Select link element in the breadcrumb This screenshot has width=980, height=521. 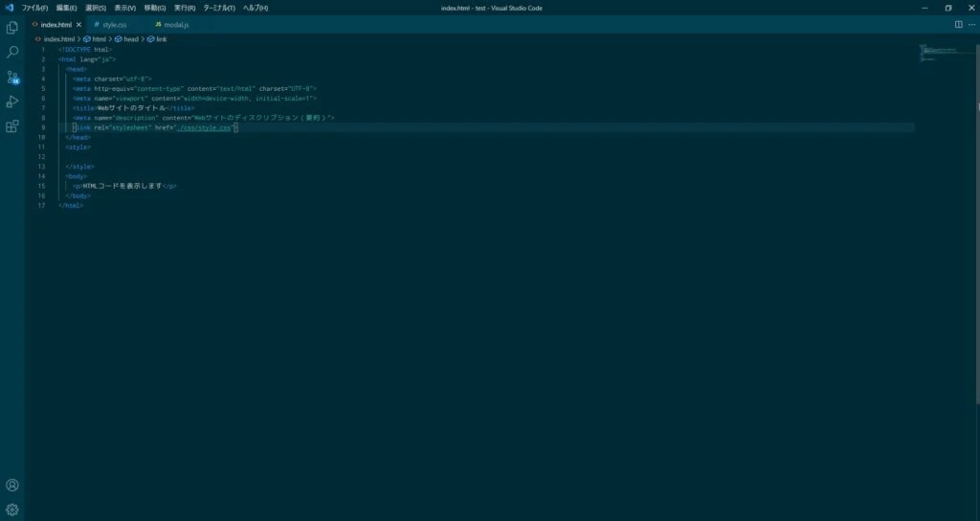tap(161, 38)
